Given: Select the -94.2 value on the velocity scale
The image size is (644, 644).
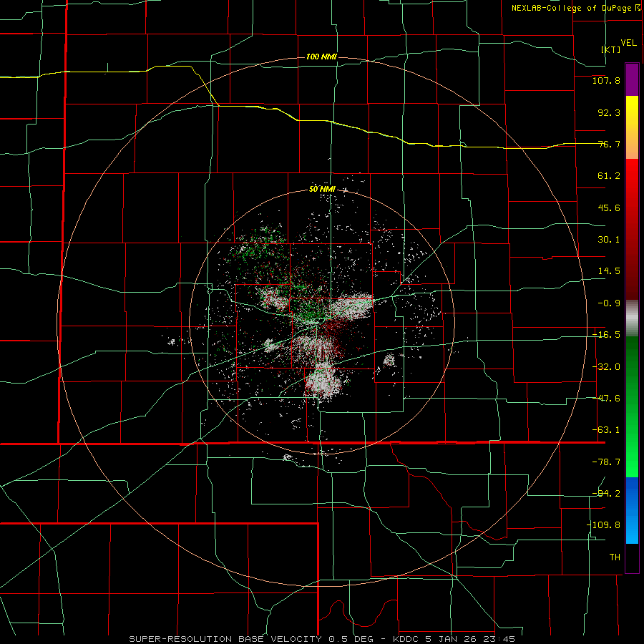Looking at the screenshot, I should [x=606, y=493].
